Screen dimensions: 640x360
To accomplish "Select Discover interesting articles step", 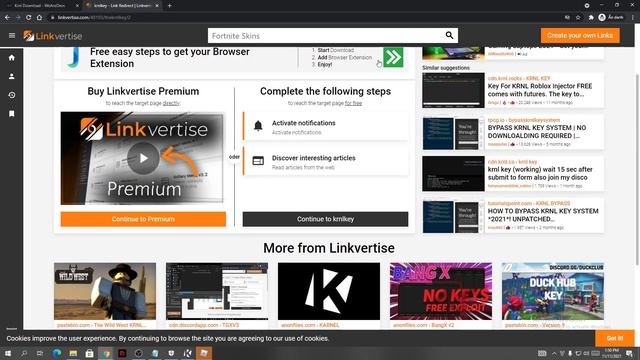I will coord(326,162).
